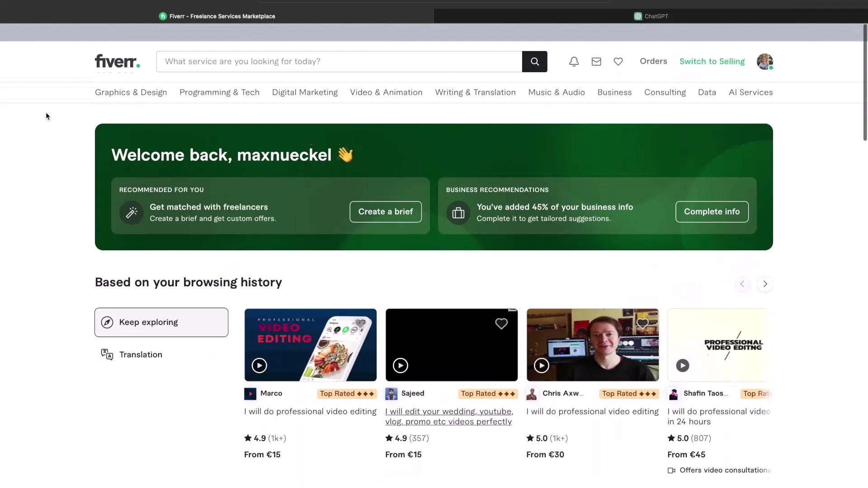Image resolution: width=868 pixels, height=488 pixels.
Task: Open the Consulting category
Action: (x=665, y=93)
